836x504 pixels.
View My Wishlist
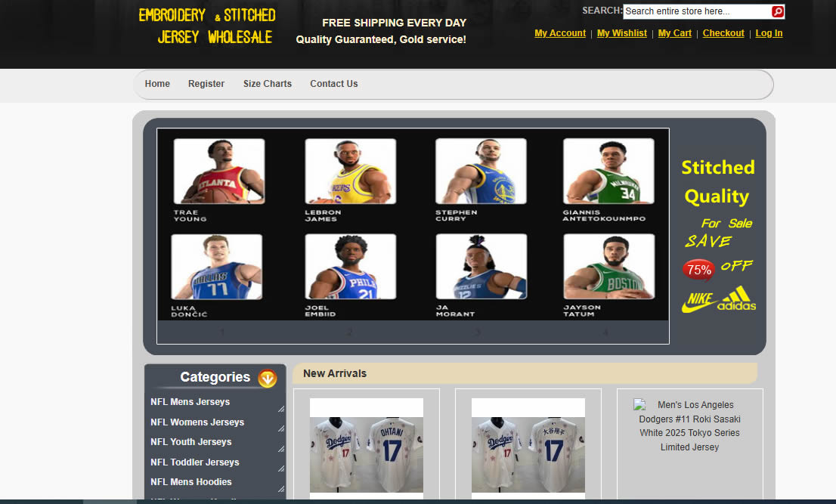coord(621,33)
